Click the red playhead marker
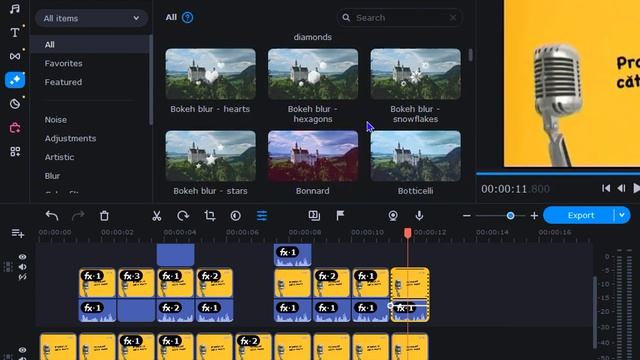 point(407,233)
